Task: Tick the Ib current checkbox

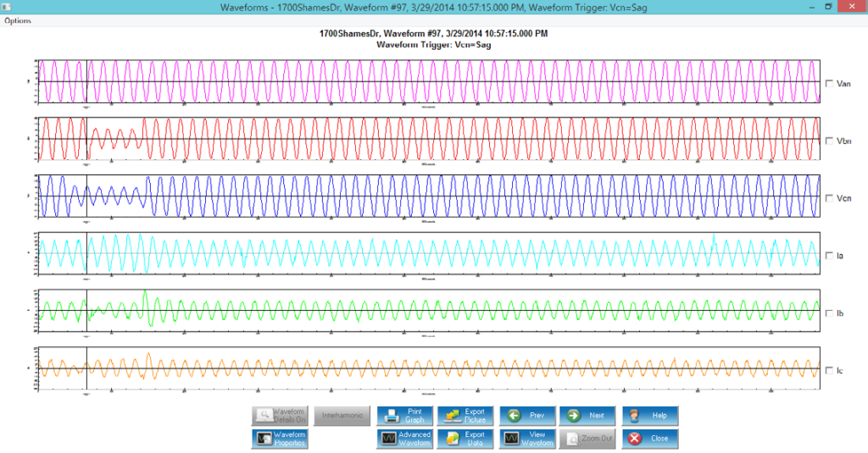Action: [829, 313]
